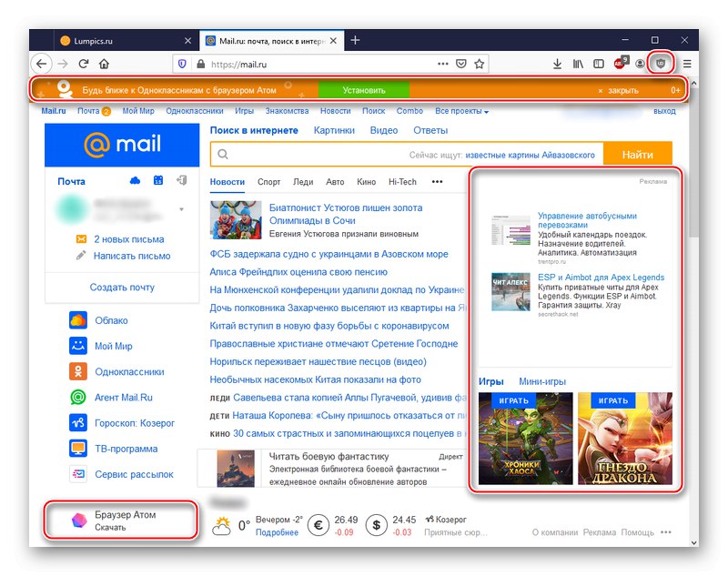Viewport: 728px width, 576px height.
Task: Click the Установить button in the banner
Action: 364,90
